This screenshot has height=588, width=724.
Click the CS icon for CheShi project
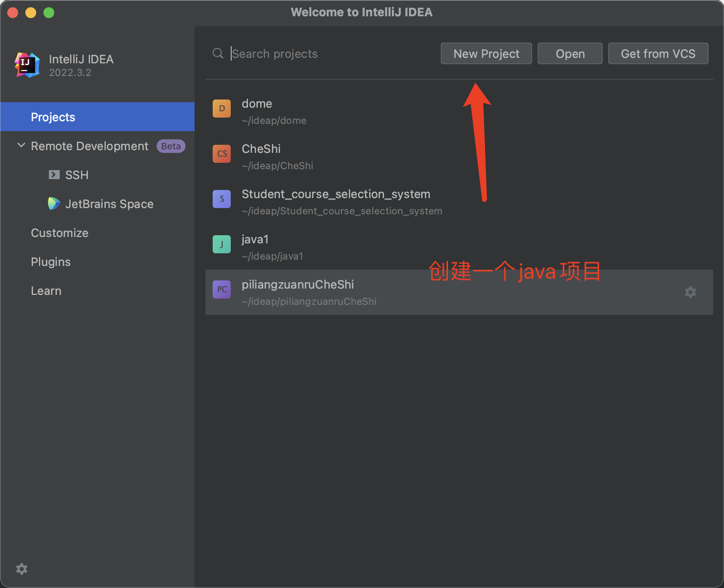click(x=222, y=154)
